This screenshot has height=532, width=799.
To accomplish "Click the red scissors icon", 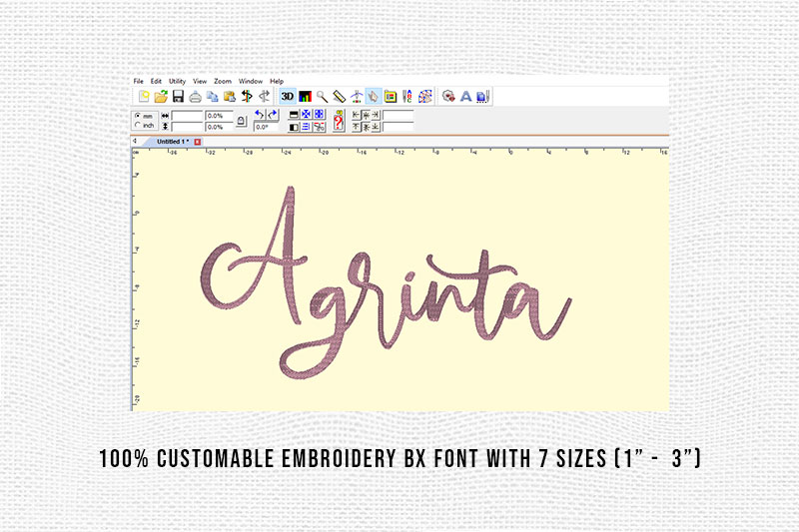I will pyautogui.click(x=319, y=127).
